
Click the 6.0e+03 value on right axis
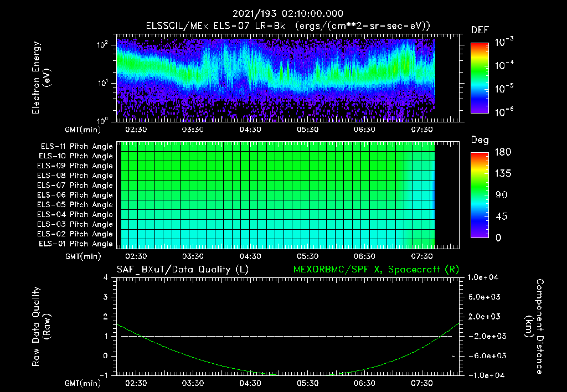click(x=484, y=297)
